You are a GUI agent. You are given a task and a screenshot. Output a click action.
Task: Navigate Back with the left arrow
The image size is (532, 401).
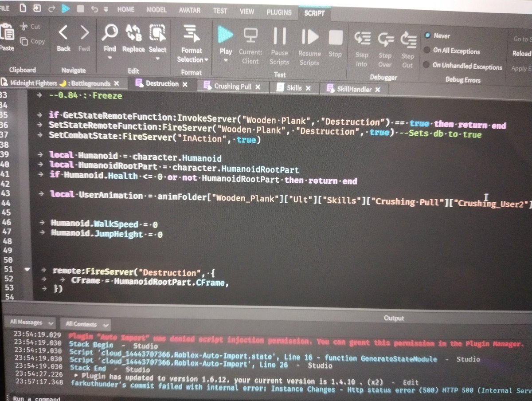(63, 33)
